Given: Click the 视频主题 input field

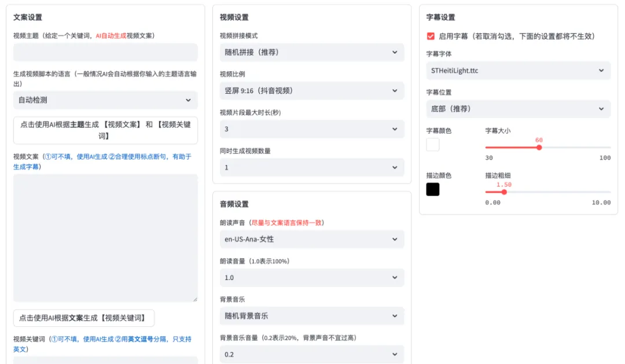Looking at the screenshot, I should tap(105, 53).
